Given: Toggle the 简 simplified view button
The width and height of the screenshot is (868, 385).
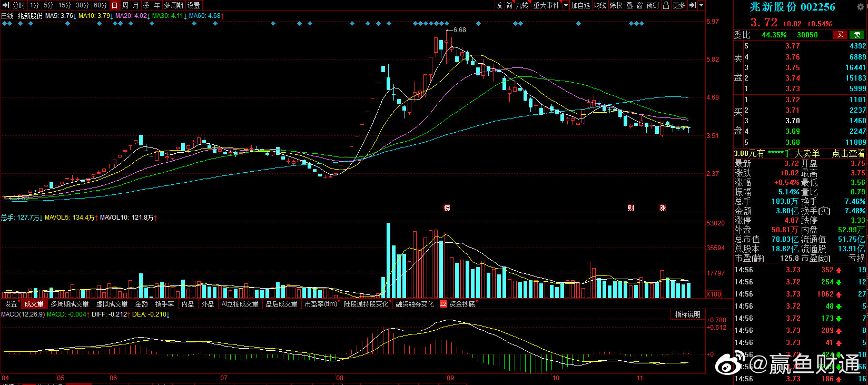Looking at the screenshot, I should (x=510, y=5).
